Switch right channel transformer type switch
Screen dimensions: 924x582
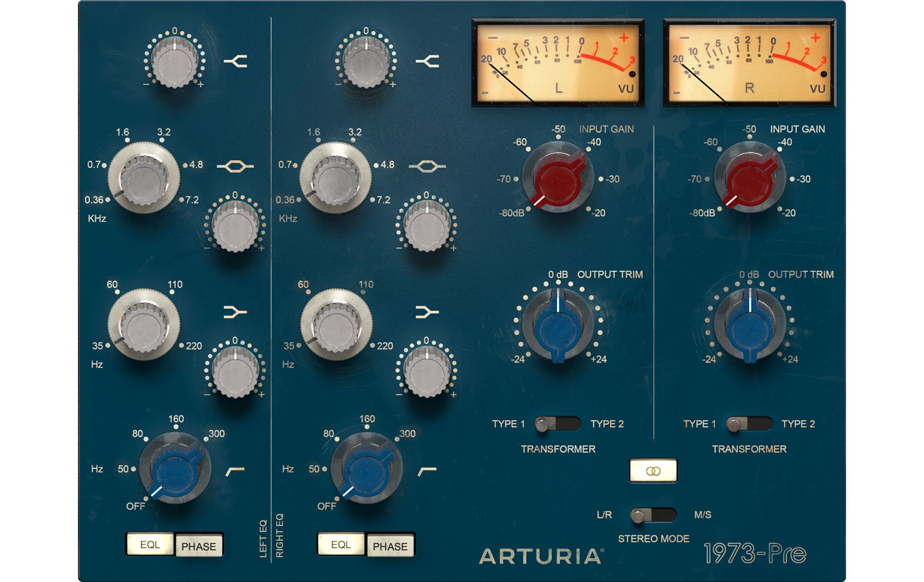(x=749, y=424)
